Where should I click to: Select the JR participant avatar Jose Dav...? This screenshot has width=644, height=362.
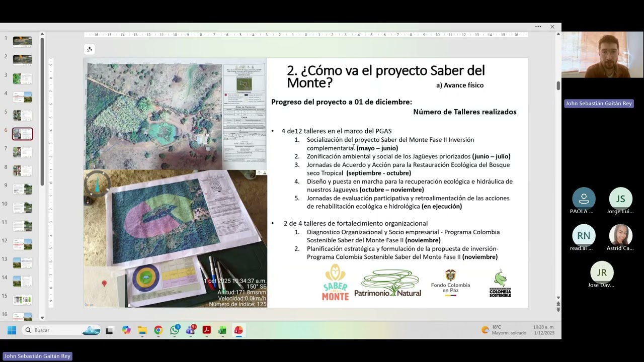[602, 272]
